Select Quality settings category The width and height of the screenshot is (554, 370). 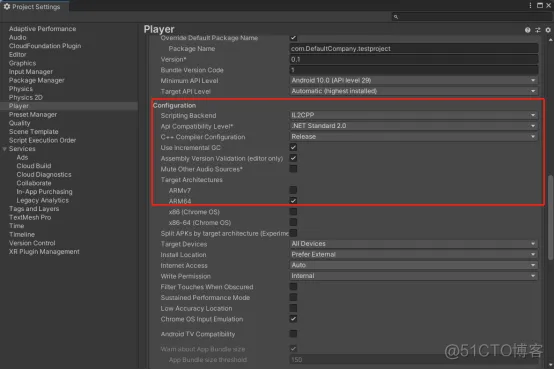click(x=19, y=123)
